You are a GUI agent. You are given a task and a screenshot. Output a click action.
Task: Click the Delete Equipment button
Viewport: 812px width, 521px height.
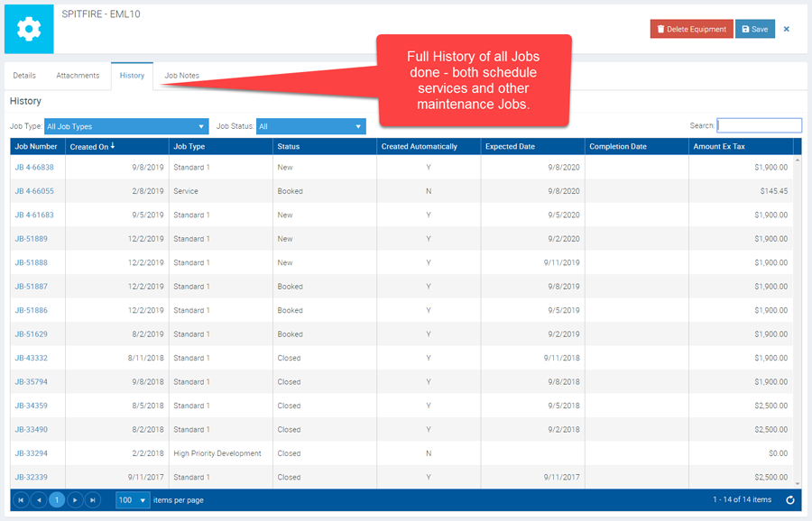pos(691,29)
